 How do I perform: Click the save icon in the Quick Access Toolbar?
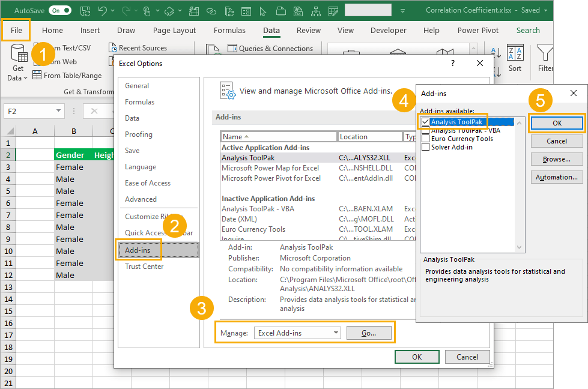tap(85, 11)
